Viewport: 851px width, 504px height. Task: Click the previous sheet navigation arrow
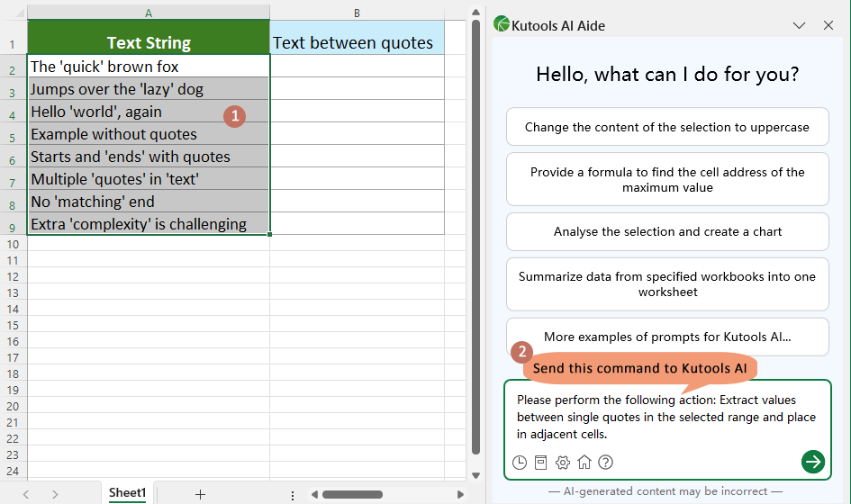click(25, 494)
